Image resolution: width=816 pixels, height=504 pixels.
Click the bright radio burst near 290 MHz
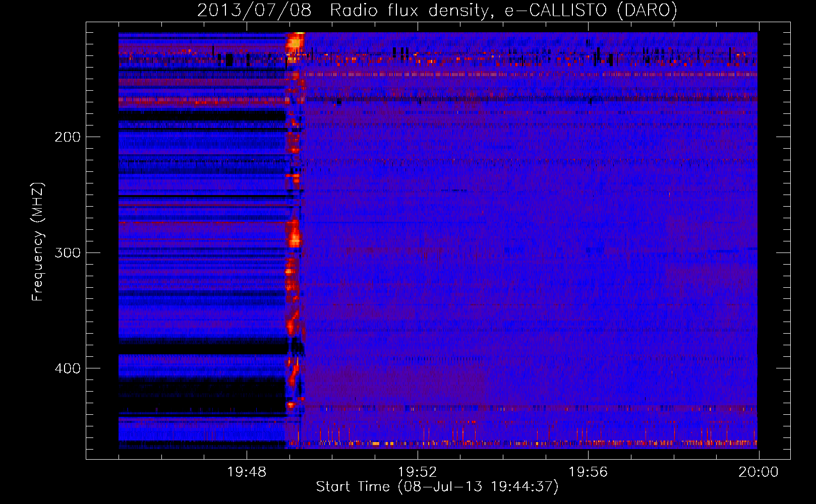point(294,235)
